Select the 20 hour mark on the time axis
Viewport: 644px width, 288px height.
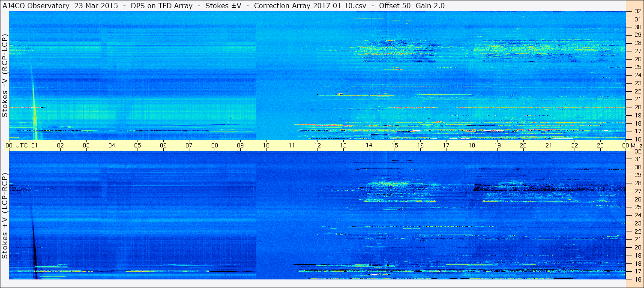(523, 145)
